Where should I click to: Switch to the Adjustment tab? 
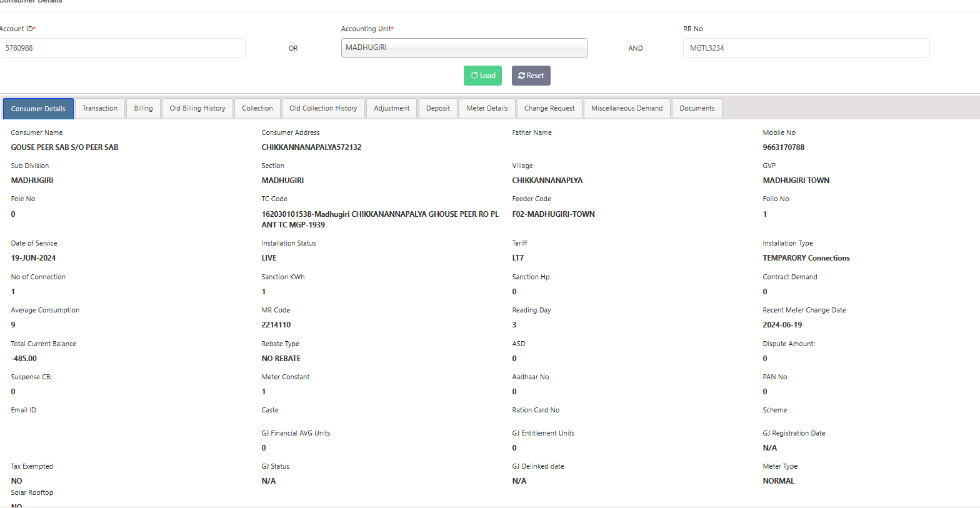[392, 108]
